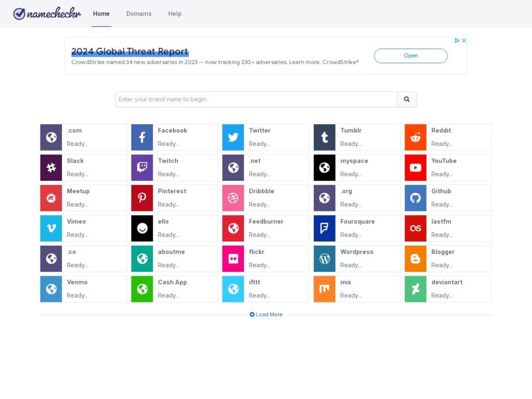The height and width of the screenshot is (399, 532).
Task: Select the Tumblr icon
Action: click(324, 137)
